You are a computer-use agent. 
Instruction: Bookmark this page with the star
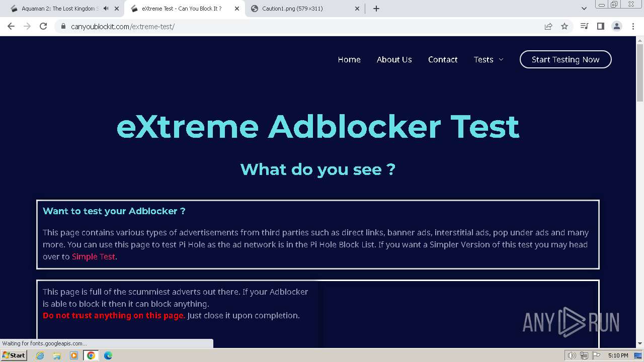[565, 26]
